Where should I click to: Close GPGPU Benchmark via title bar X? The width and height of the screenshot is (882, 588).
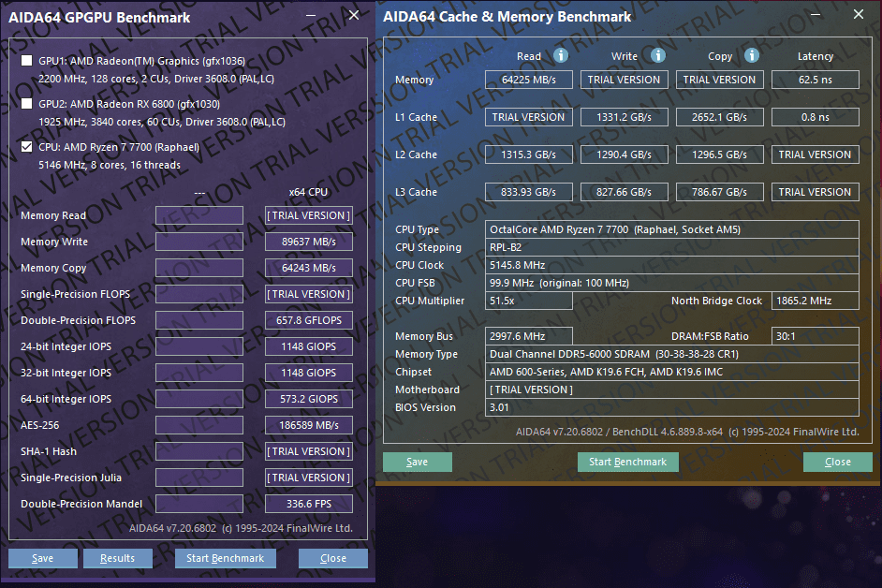(354, 15)
